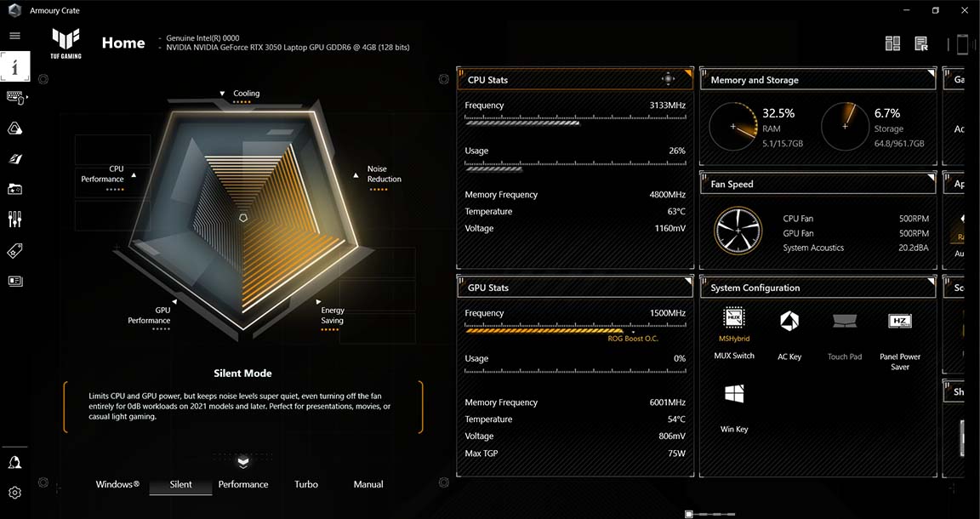Click the mobile device sync icon top right
980x519 pixels.
(x=962, y=43)
